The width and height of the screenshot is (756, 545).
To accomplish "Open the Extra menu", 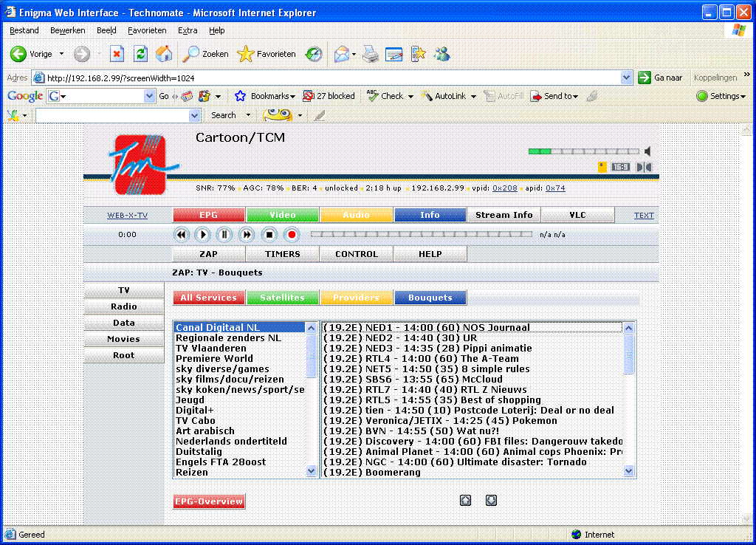I will tap(188, 30).
